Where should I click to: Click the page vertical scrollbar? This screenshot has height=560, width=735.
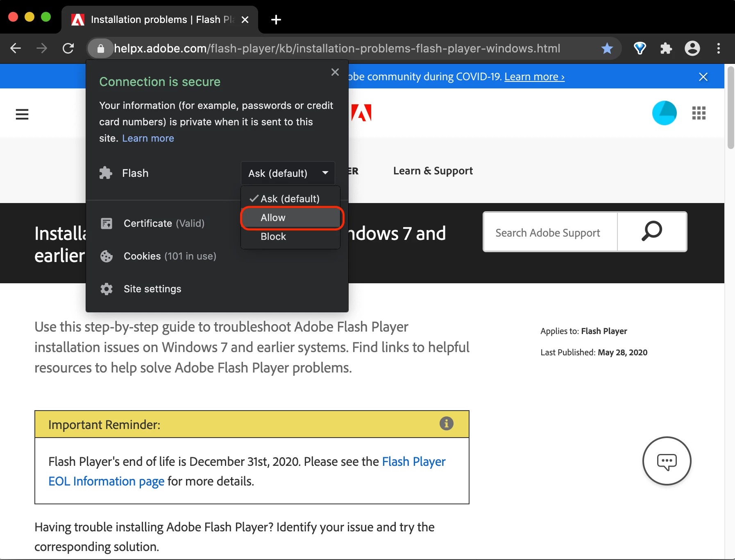point(730,108)
